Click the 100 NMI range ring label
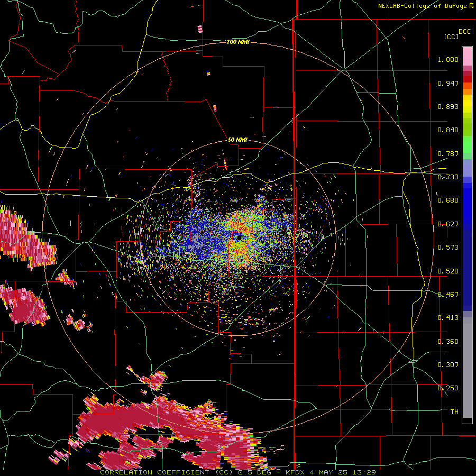The image size is (476, 476). [x=238, y=42]
